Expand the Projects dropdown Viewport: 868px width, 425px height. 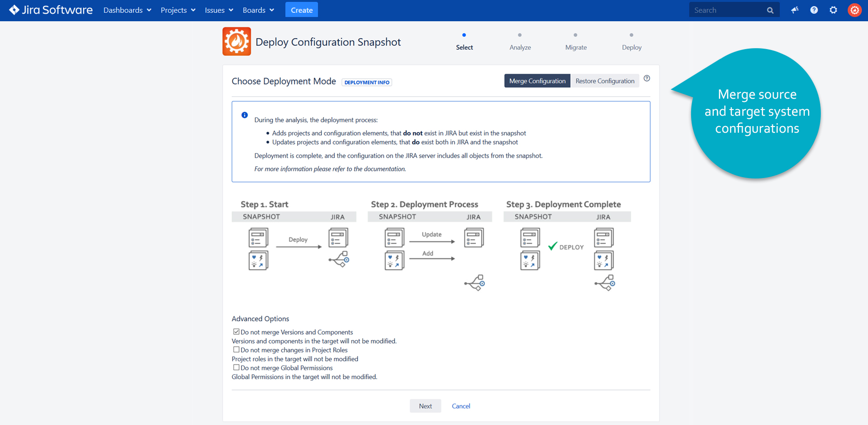(x=178, y=10)
